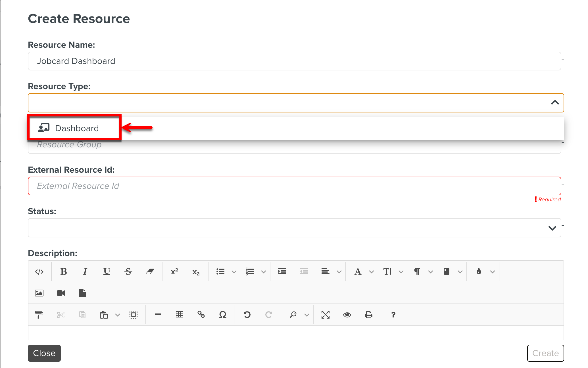Toggle fullscreen editor mode icon

(x=326, y=315)
